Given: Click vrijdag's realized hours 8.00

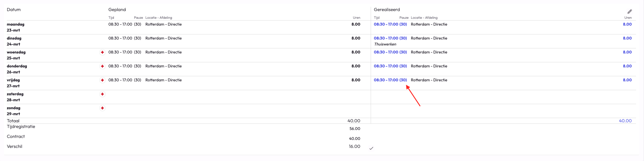Looking at the screenshot, I should [x=627, y=80].
